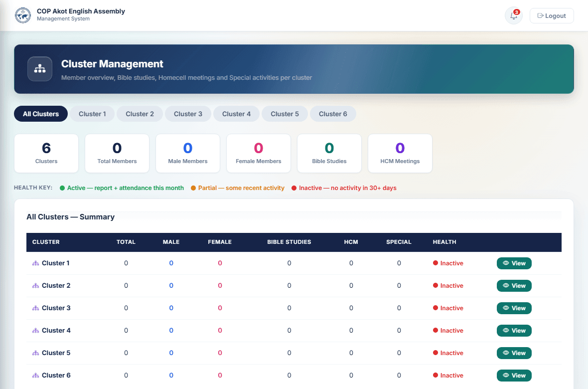Click the blue male count for Cluster 1
588x389 pixels.
tap(171, 263)
